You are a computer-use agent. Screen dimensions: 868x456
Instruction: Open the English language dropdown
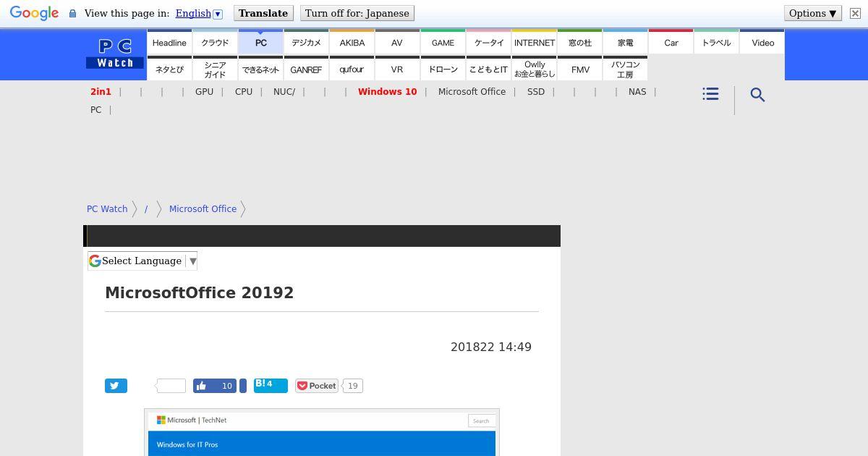199,13
